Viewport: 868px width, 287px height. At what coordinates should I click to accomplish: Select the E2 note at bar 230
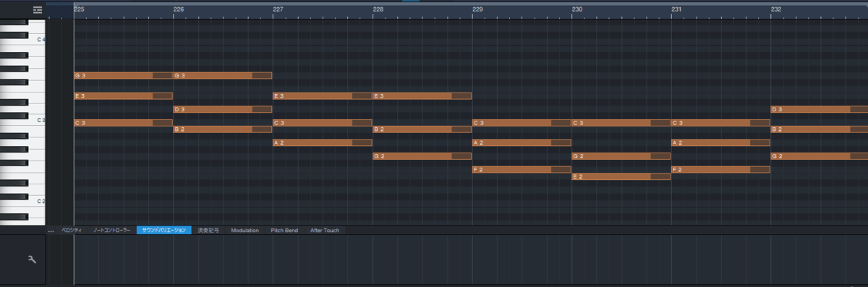tap(621, 176)
